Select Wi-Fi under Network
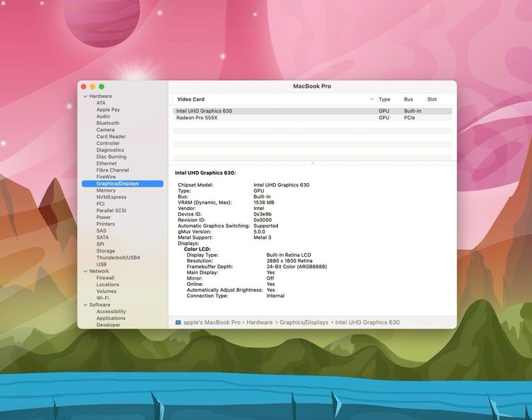Viewport: 532px width, 420px height. [104, 298]
